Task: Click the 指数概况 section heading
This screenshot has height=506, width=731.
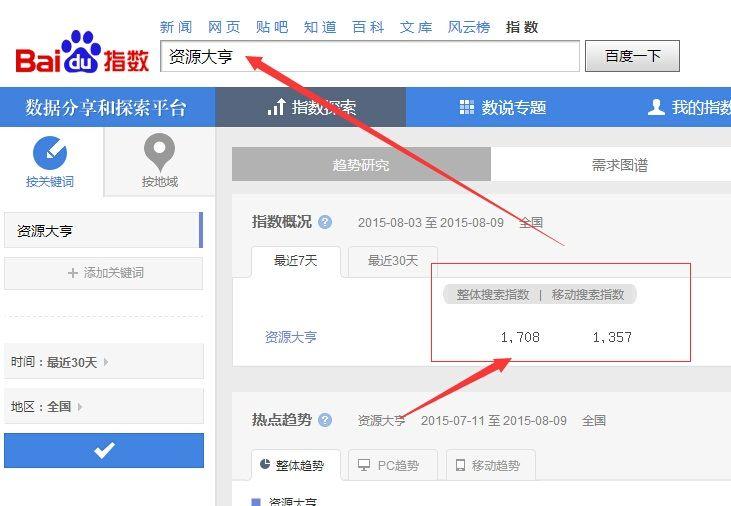Action: point(282,222)
